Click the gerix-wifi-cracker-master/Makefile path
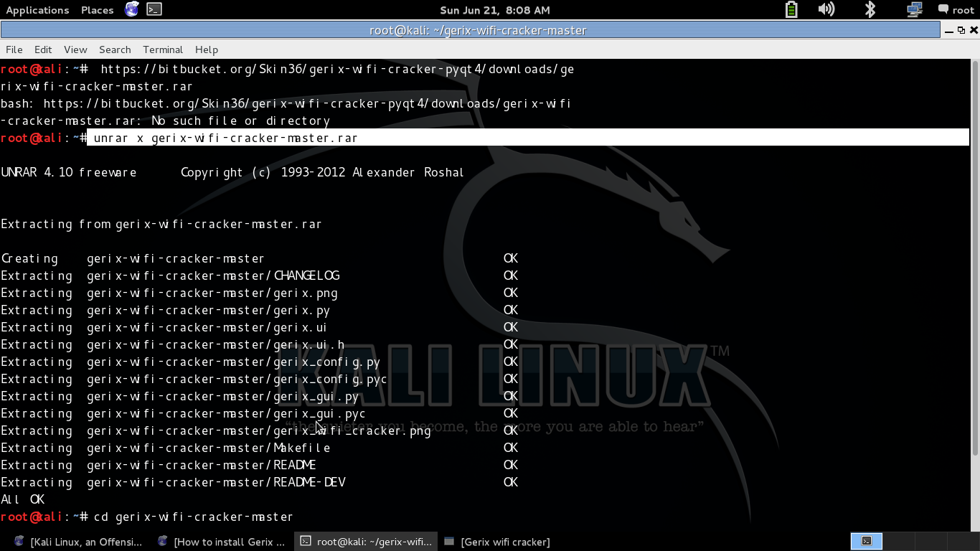 (x=209, y=448)
